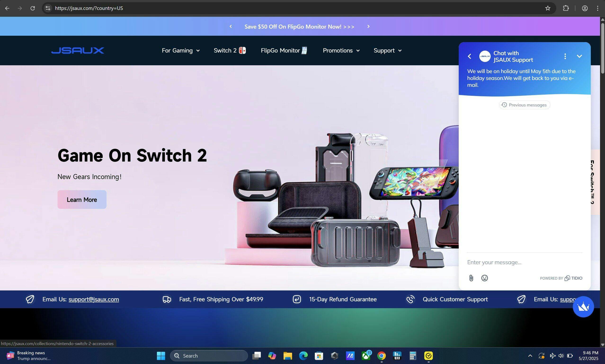The height and width of the screenshot is (364, 605).
Task: Attach a file with the paperclip icon
Action: click(471, 278)
